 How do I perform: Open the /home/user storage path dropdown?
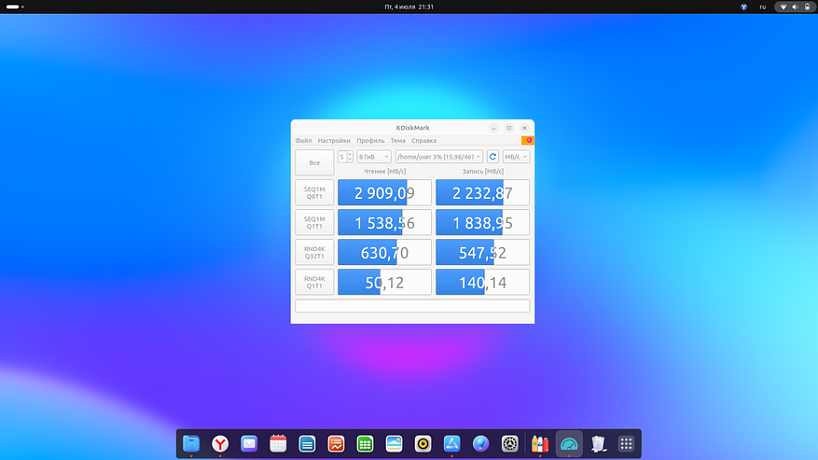click(x=439, y=157)
